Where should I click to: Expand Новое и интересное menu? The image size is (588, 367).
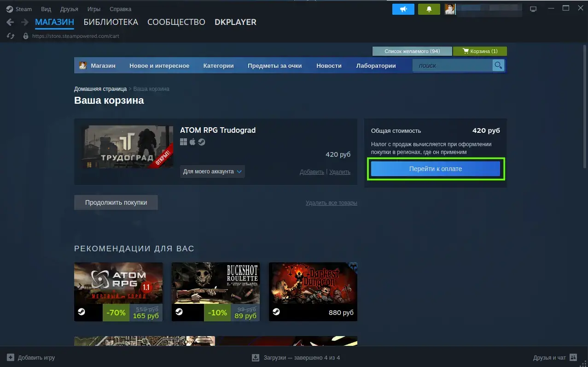[159, 65]
